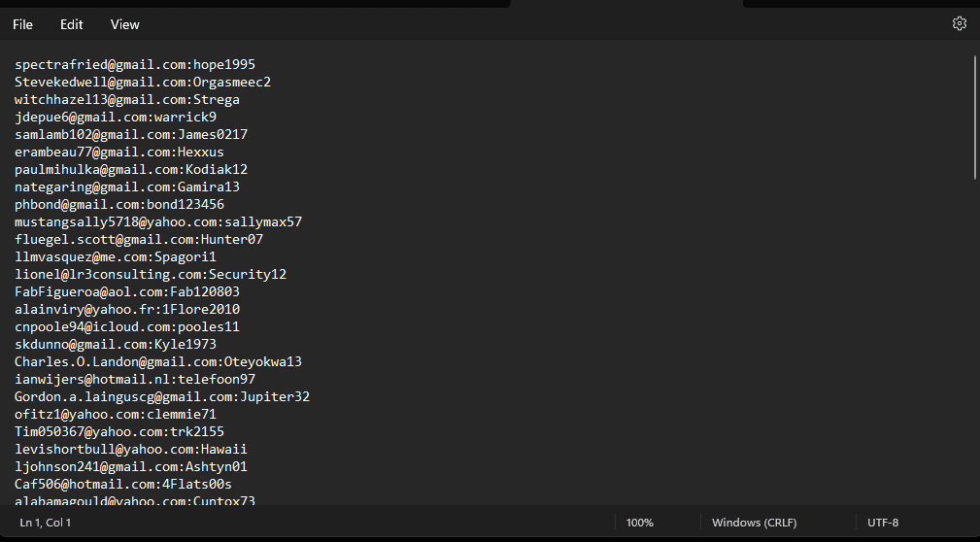The width and height of the screenshot is (980, 542).
Task: Click the 100% zoom level indicator
Action: (x=639, y=523)
